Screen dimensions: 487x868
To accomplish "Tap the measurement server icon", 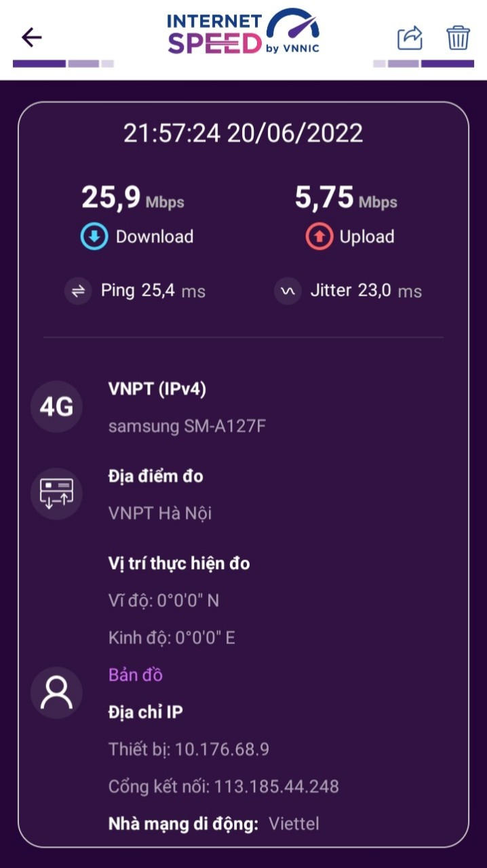I will click(x=57, y=494).
